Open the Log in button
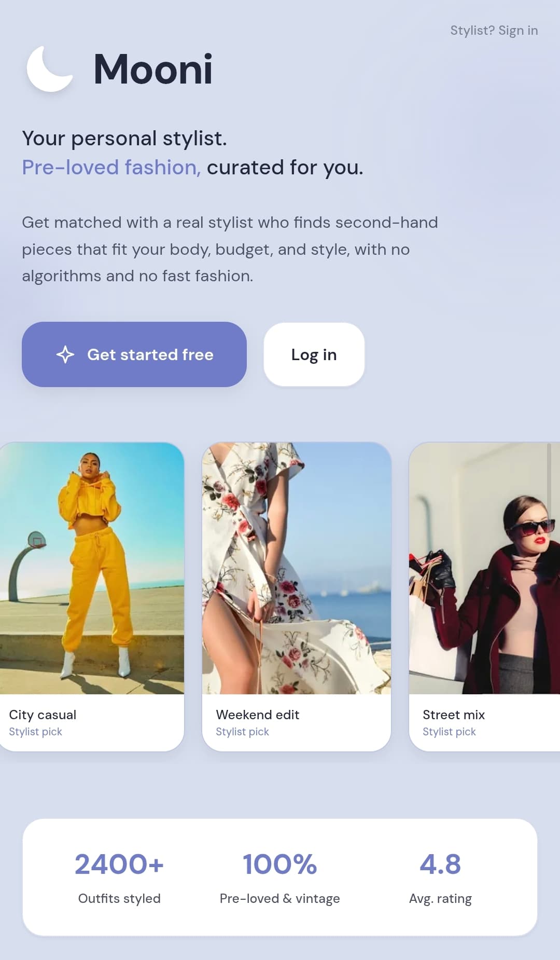 point(314,354)
